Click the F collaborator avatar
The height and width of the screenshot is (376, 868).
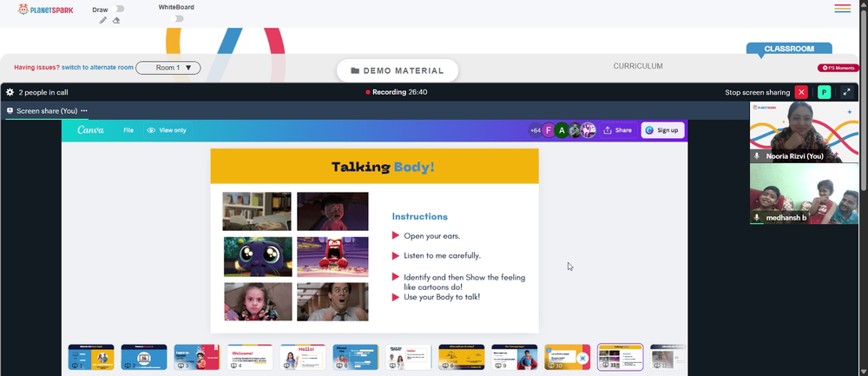click(x=549, y=130)
